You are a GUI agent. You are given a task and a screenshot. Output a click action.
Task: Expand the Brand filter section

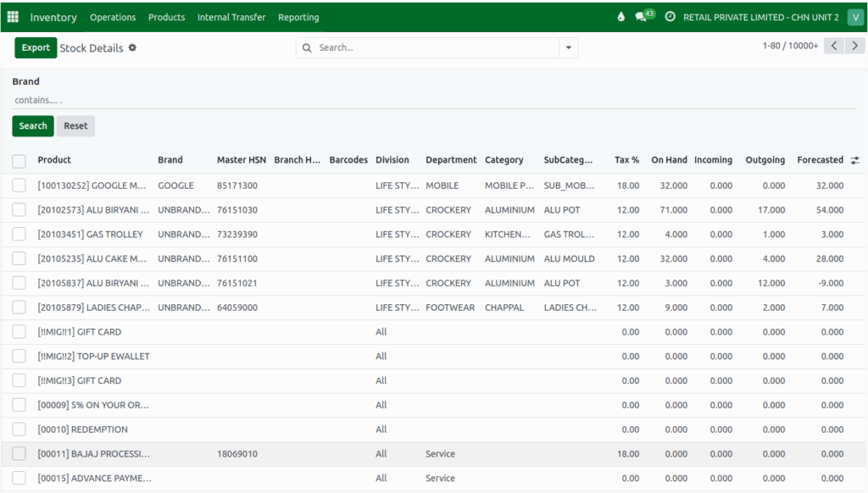pos(24,81)
